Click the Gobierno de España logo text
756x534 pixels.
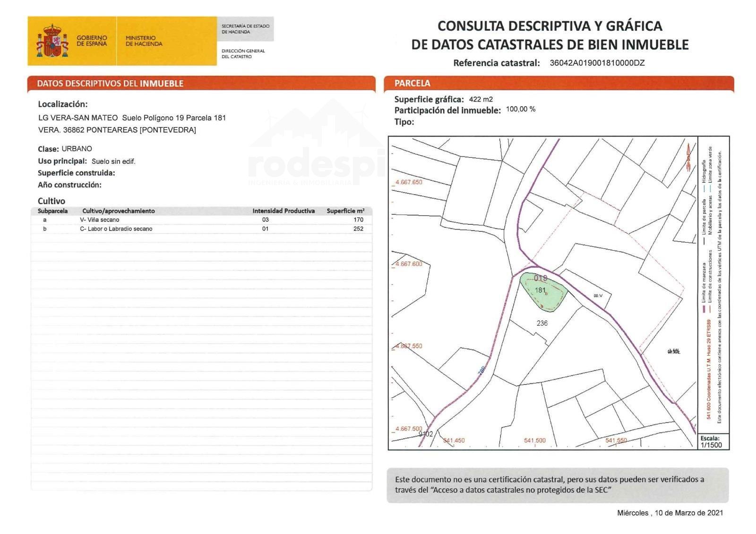(x=92, y=41)
